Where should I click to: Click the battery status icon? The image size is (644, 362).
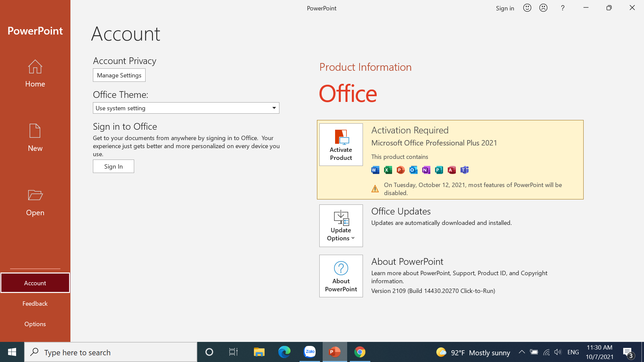point(534,352)
